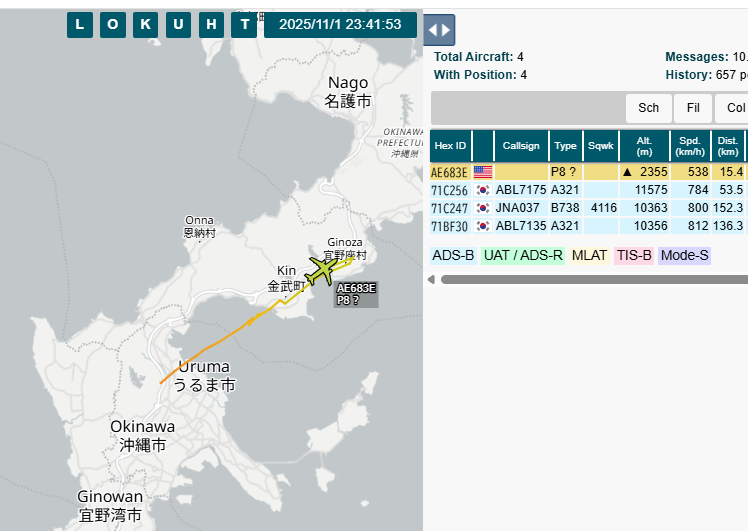Click the Total Aircraft count text
Screen dimensions: 748x531
point(478,57)
